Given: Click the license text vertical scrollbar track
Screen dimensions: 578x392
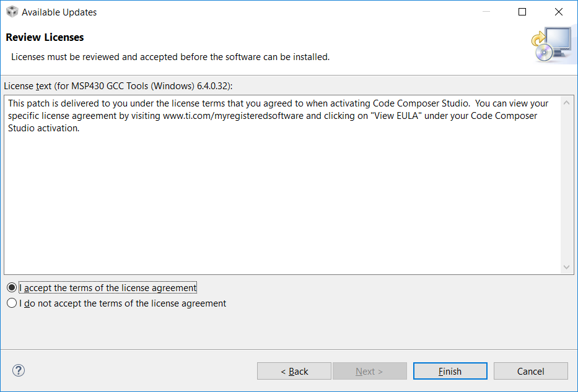Looking at the screenshot, I should click(x=567, y=186).
